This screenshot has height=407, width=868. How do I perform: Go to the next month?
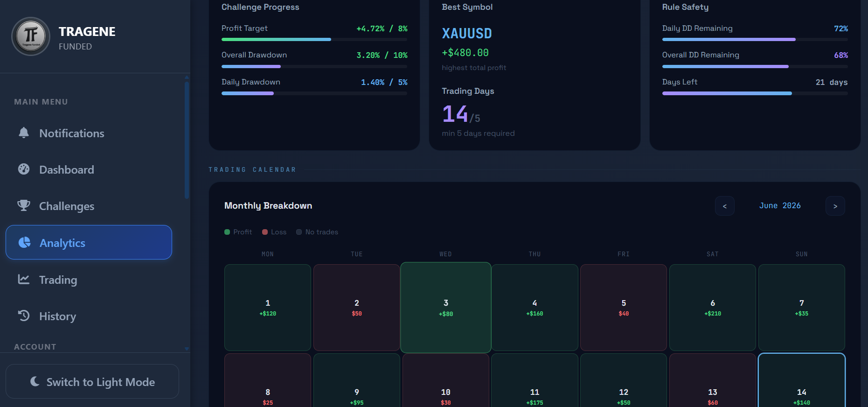point(835,206)
